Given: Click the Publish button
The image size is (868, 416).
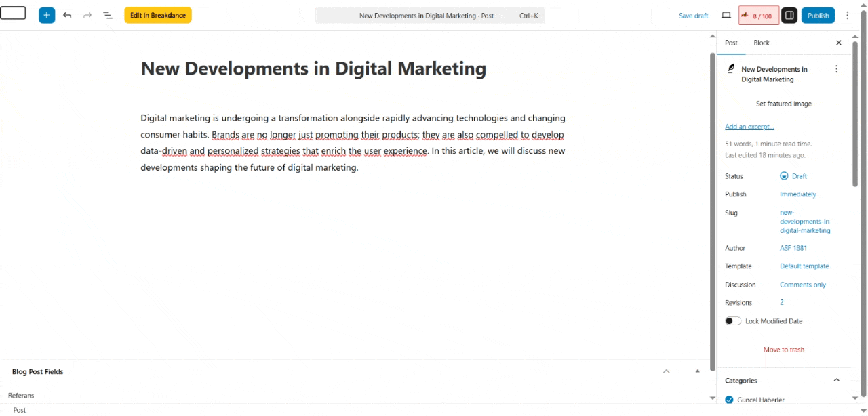Looking at the screenshot, I should tap(818, 15).
